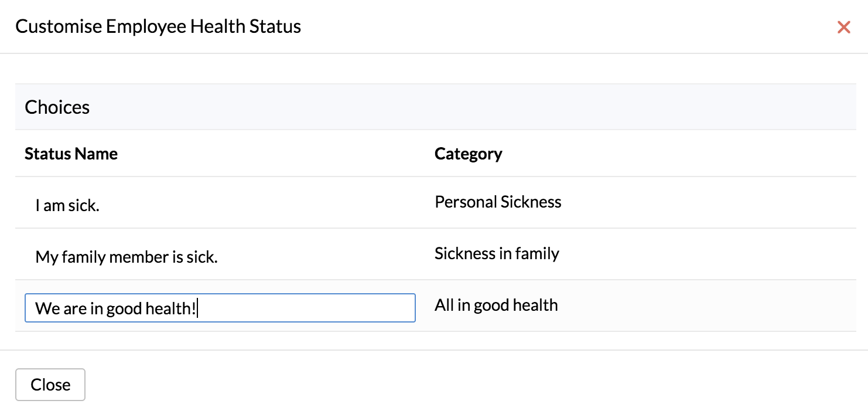Click the 'Personal Sickness' category label
The image size is (868, 414).
498,202
